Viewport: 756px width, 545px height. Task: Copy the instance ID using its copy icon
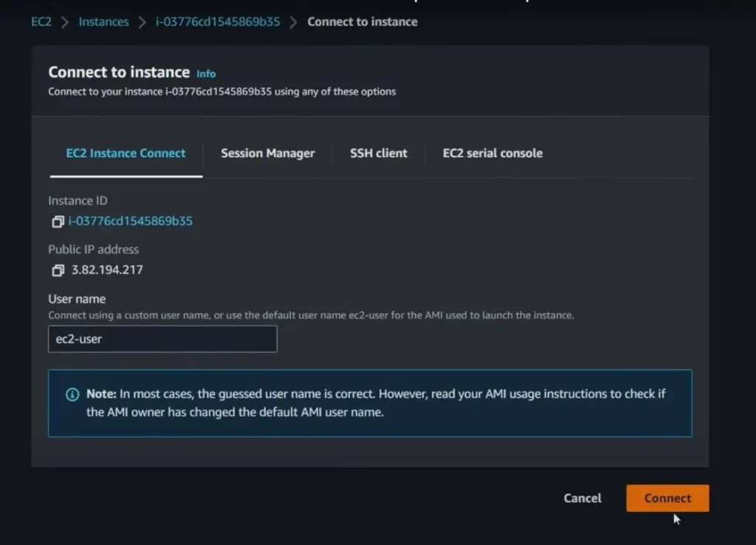click(x=58, y=221)
